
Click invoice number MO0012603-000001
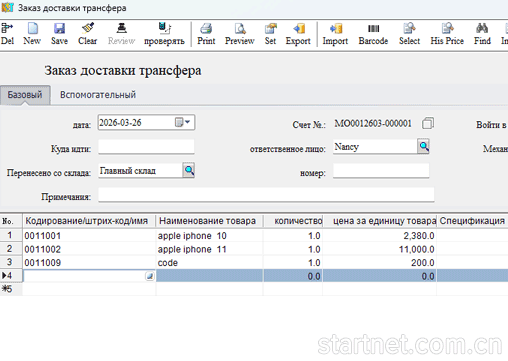pos(373,123)
